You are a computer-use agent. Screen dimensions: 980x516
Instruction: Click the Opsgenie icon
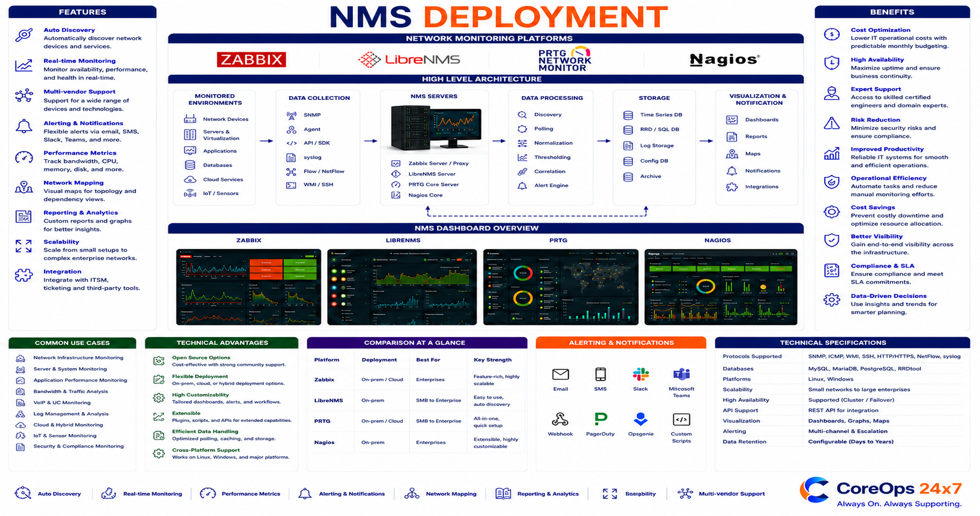[x=640, y=419]
